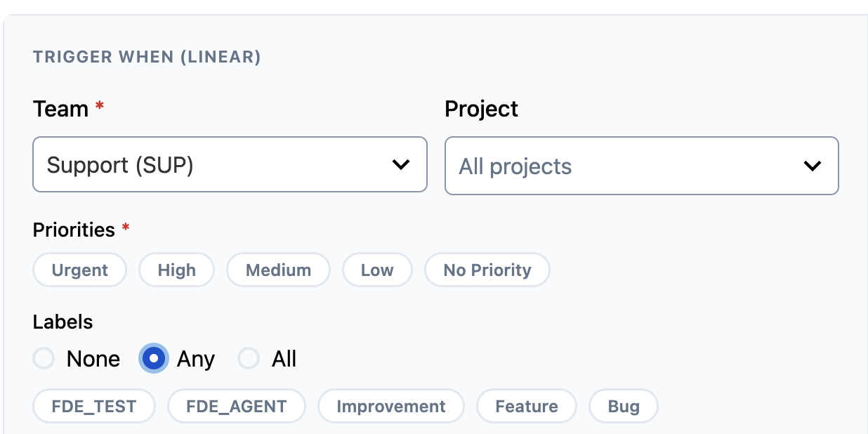
Task: Select the Feature label chip
Action: [x=527, y=407]
